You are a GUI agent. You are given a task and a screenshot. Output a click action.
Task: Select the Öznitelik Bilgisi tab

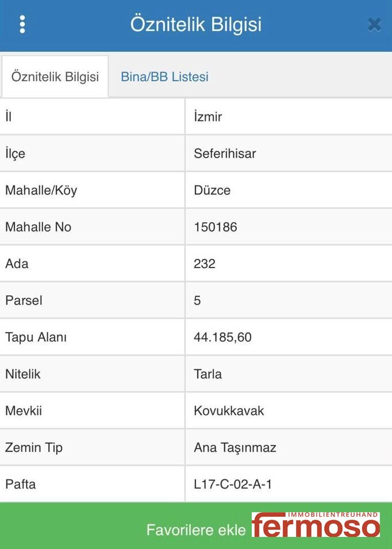click(x=55, y=77)
